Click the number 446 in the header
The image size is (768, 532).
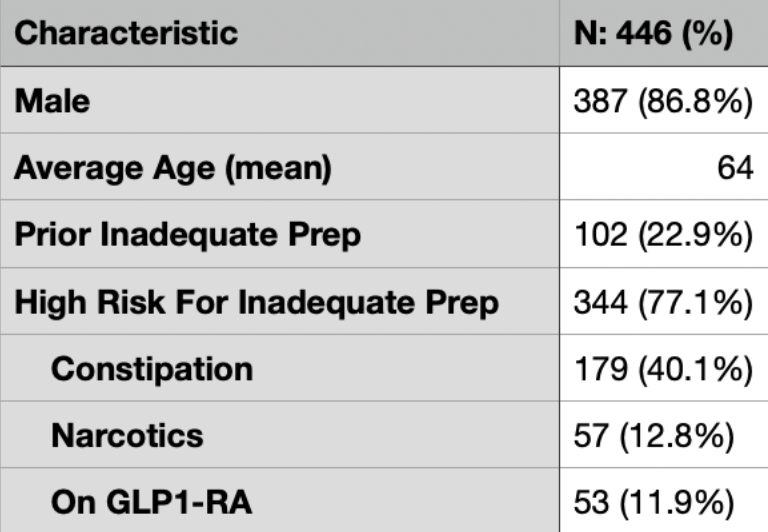coord(644,33)
